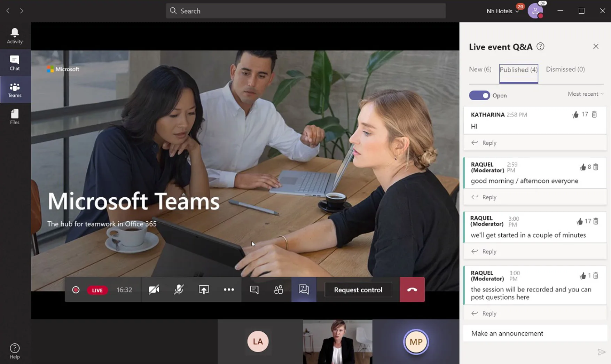Click the profile avatar picture
The width and height of the screenshot is (611, 364).
click(x=535, y=11)
